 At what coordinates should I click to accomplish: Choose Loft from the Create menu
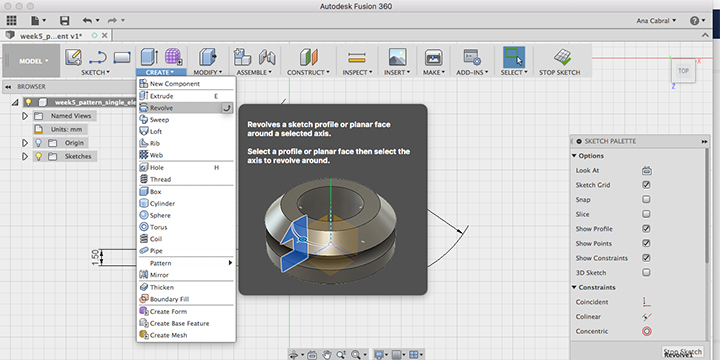186,132
